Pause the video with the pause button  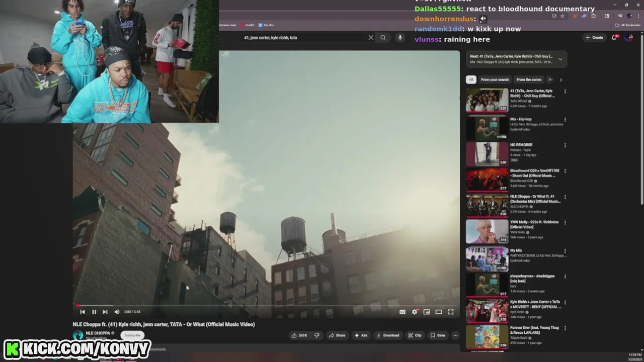pos(94,312)
